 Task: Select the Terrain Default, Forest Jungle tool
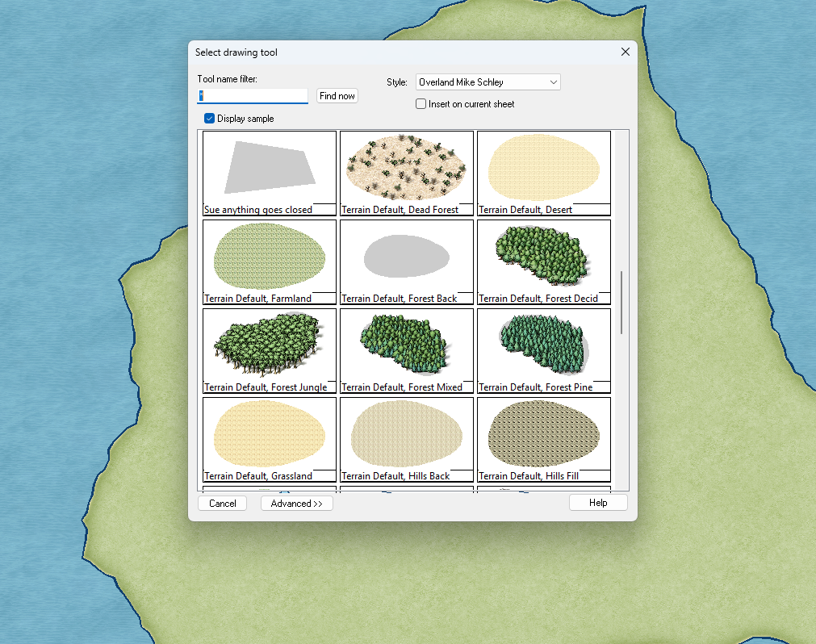click(269, 350)
